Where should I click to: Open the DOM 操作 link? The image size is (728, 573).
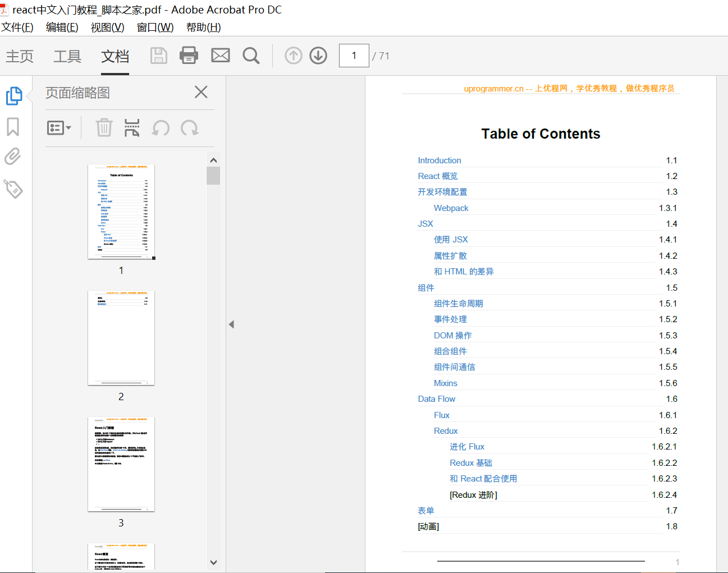(x=453, y=336)
